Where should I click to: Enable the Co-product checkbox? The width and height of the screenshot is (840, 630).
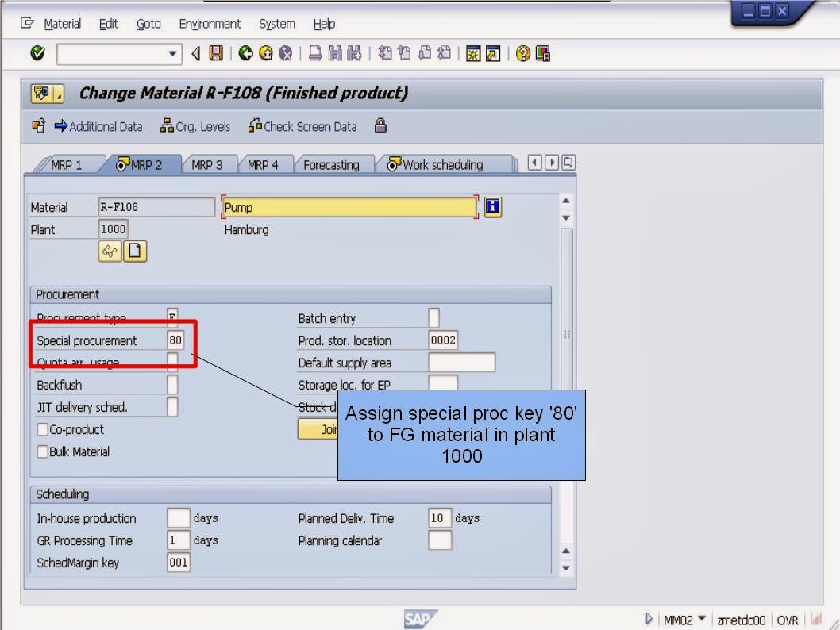coord(40,429)
